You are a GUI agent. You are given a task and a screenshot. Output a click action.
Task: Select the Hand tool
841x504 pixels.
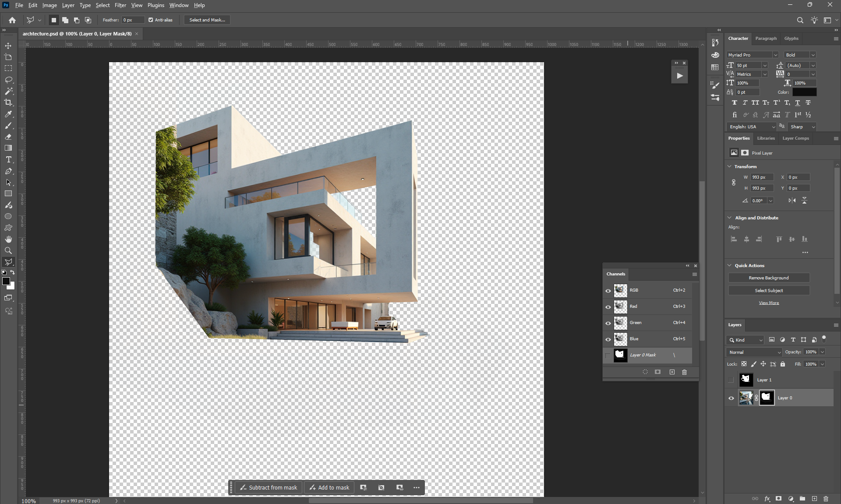[x=8, y=239]
